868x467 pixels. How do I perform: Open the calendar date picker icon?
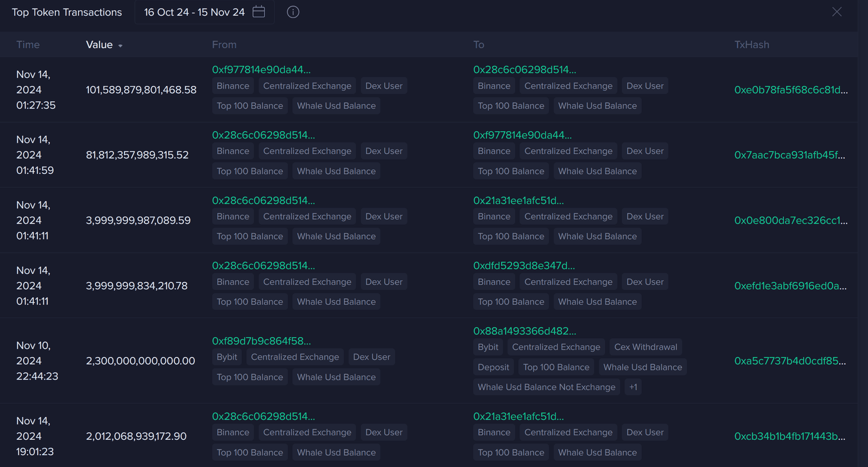(x=259, y=12)
